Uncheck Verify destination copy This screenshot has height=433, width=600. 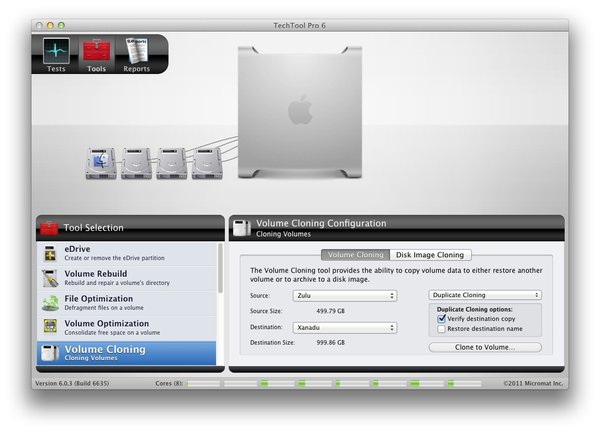442,318
